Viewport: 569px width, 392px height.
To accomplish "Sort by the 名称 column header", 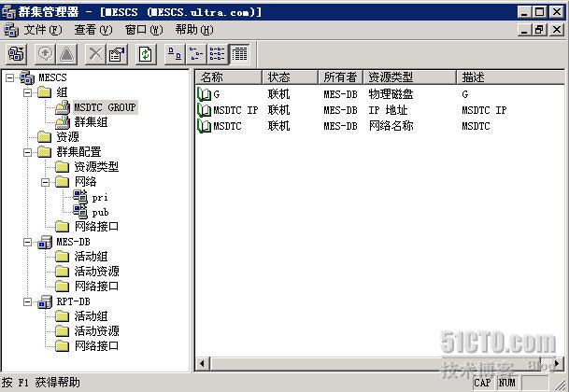I will click(229, 77).
